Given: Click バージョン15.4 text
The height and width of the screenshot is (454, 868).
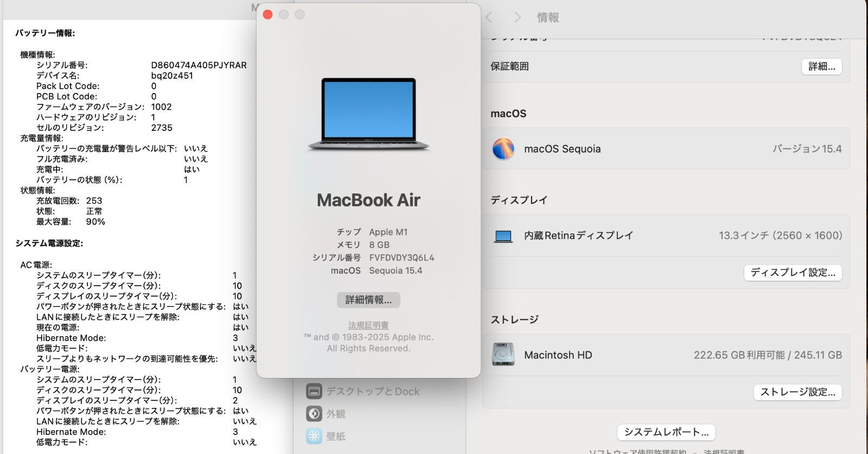Looking at the screenshot, I should click(x=807, y=149).
